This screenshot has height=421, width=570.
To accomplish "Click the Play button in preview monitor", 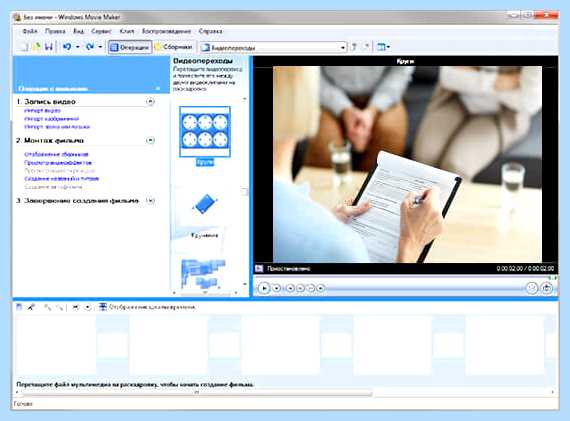I will point(264,288).
